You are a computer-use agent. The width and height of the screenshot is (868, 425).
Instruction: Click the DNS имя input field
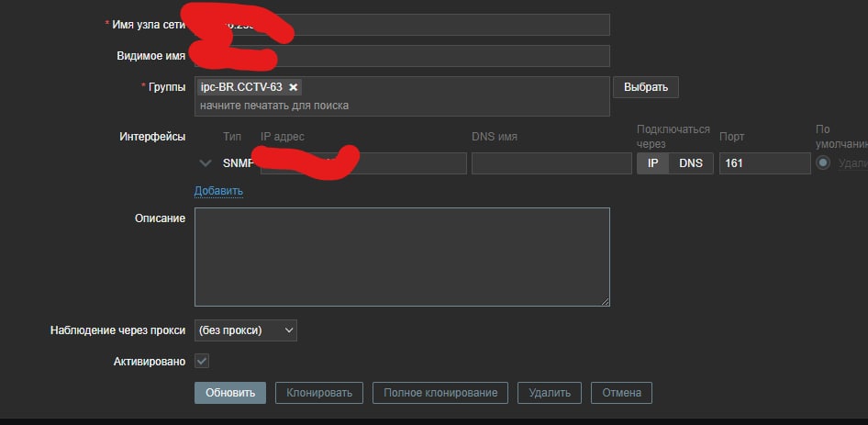[x=551, y=163]
